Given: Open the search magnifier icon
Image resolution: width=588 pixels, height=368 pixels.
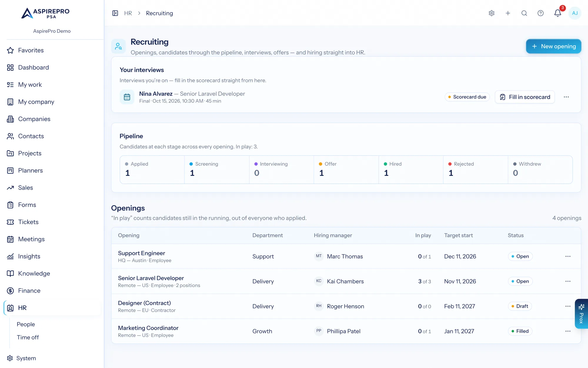Looking at the screenshot, I should (x=524, y=13).
